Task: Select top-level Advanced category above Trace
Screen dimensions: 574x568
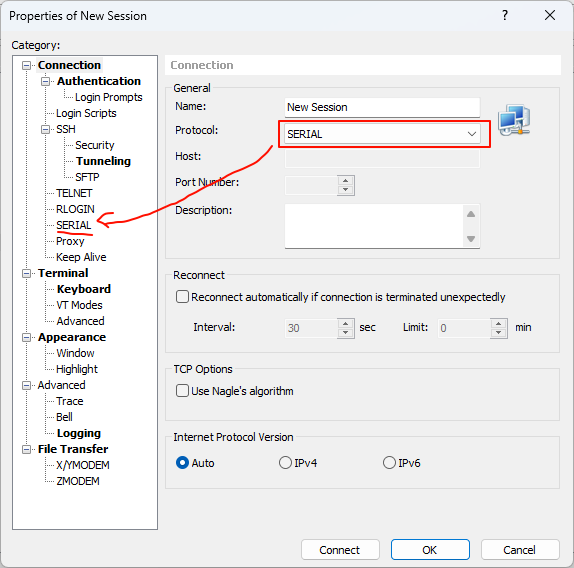Action: 62,385
